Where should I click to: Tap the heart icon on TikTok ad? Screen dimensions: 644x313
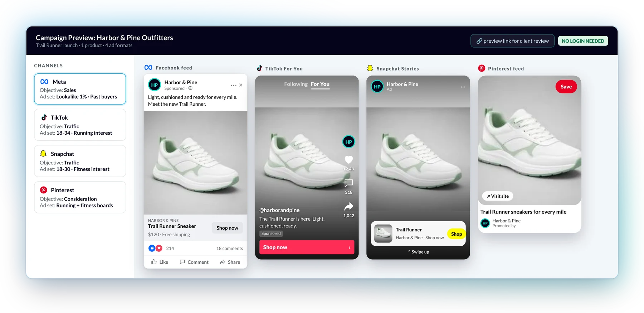coord(348,160)
